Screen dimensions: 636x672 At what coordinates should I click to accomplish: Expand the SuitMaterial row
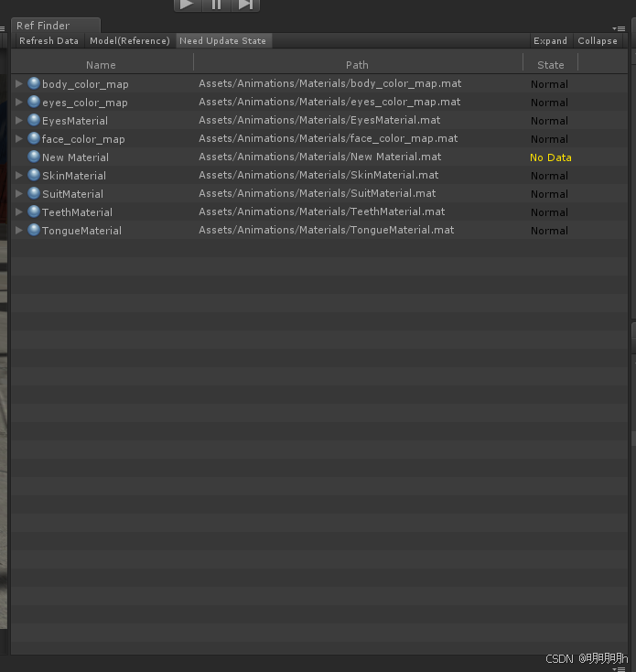(x=19, y=194)
